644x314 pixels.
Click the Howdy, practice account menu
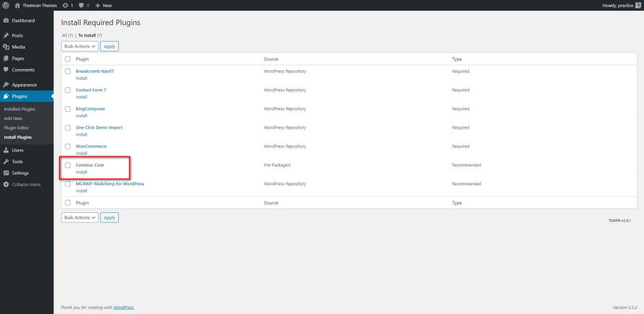coord(621,5)
